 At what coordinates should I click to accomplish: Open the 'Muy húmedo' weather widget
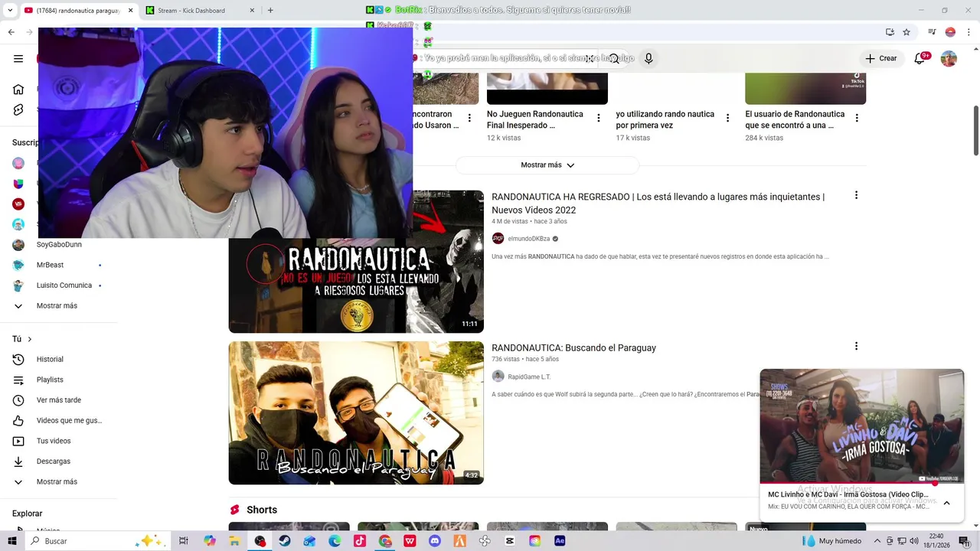831,541
